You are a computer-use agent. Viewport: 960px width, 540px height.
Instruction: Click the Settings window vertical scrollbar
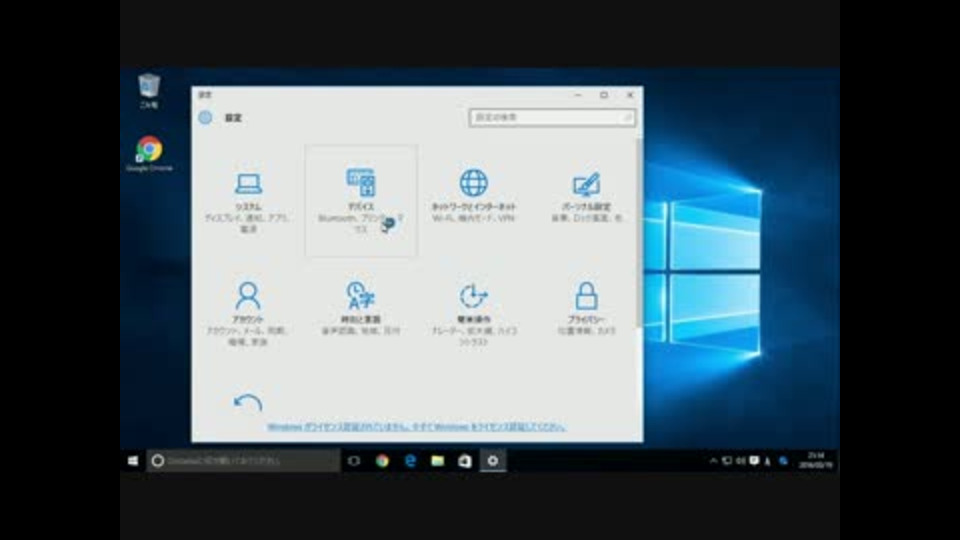tap(639, 233)
